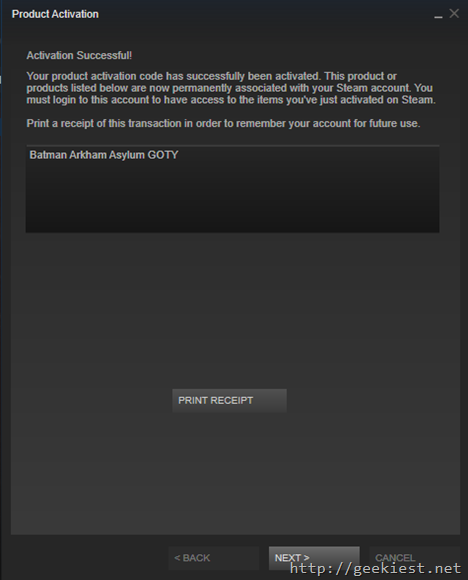Click the 'Print a receipt of this transaction' line
The width and height of the screenshot is (468, 580).
(223, 123)
